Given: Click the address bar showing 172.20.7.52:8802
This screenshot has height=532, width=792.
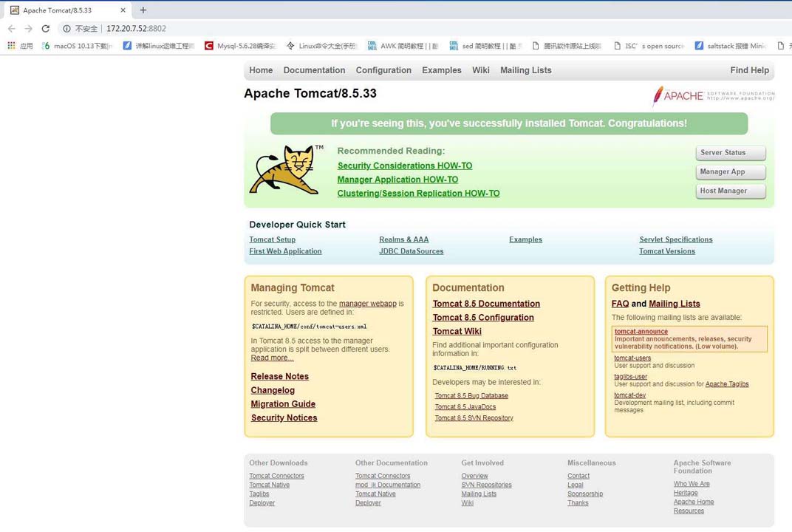Looking at the screenshot, I should tap(136, 29).
